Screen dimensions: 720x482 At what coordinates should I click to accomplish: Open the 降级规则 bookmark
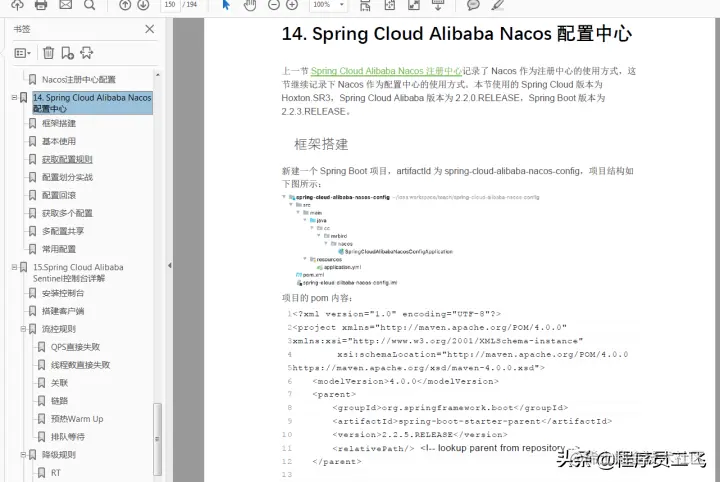(x=59, y=454)
